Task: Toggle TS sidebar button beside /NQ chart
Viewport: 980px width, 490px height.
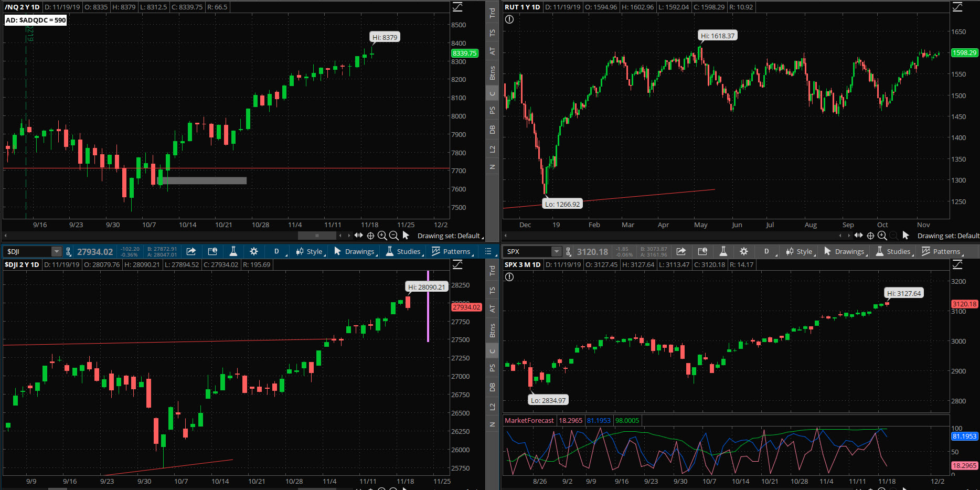Action: pos(492,33)
